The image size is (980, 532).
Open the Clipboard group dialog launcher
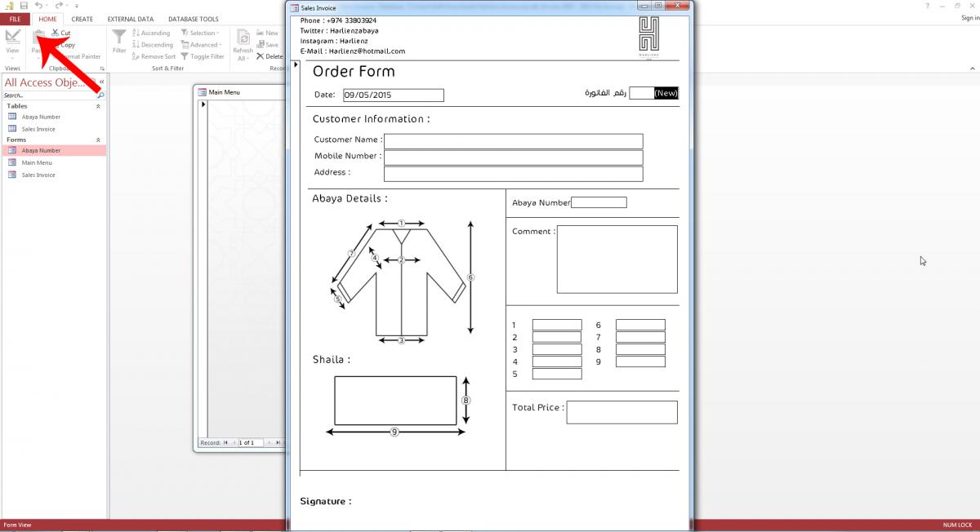pos(102,69)
